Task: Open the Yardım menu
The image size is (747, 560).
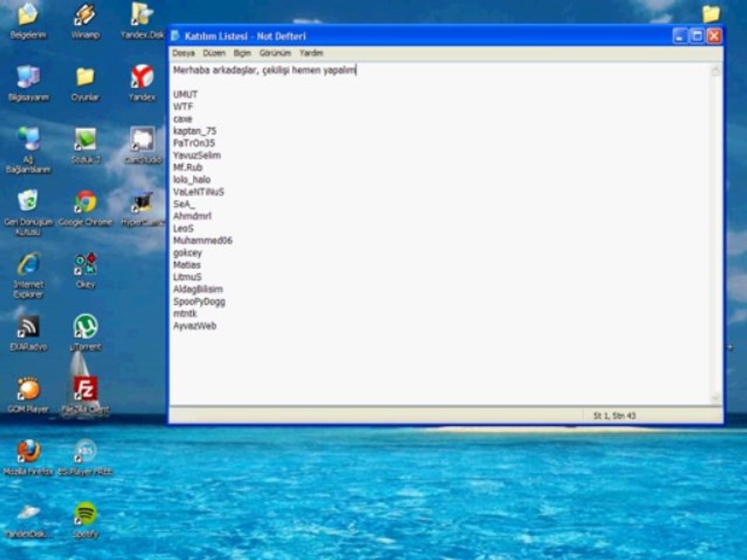Action: pyautogui.click(x=311, y=53)
